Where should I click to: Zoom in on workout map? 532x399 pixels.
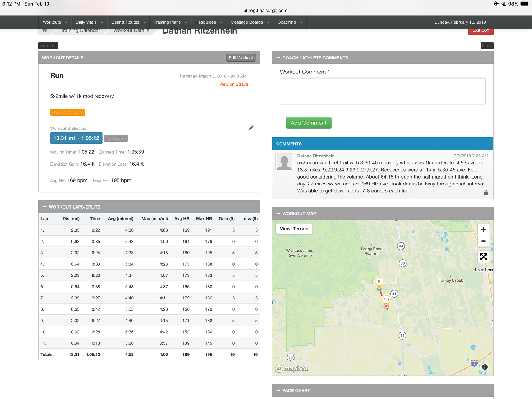483,229
